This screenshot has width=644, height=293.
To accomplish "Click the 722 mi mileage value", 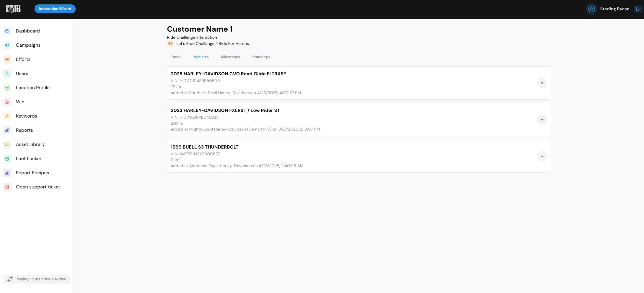I will 177,87.
